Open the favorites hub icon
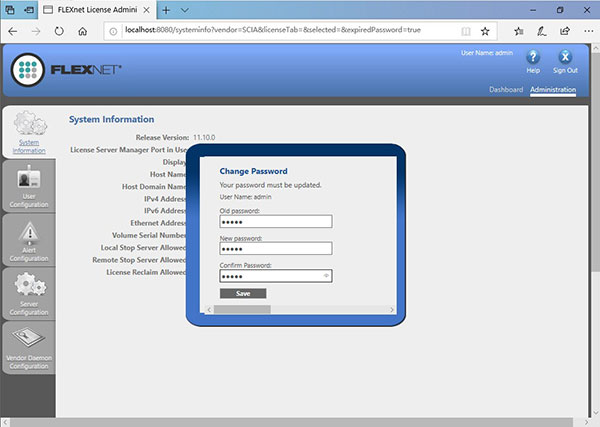Viewport: 600px width, 427px height. click(518, 31)
